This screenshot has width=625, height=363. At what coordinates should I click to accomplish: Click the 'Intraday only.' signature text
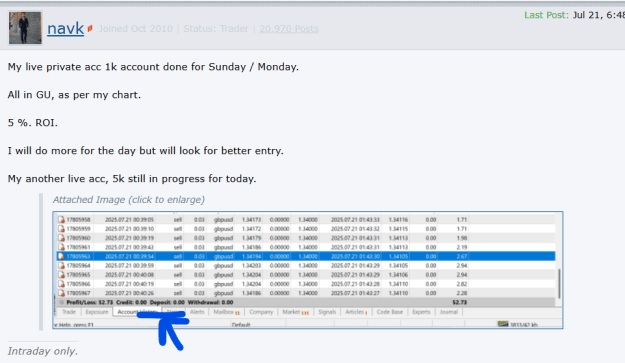43,351
